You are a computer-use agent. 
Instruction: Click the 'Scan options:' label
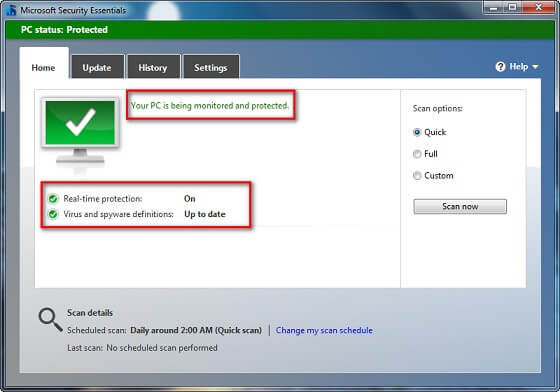[438, 108]
